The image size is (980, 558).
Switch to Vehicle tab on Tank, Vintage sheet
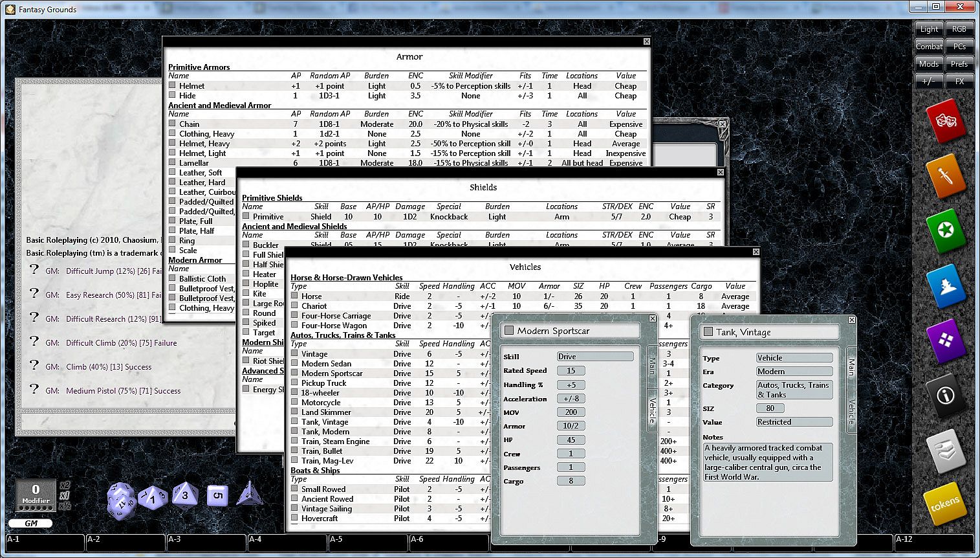[851, 412]
